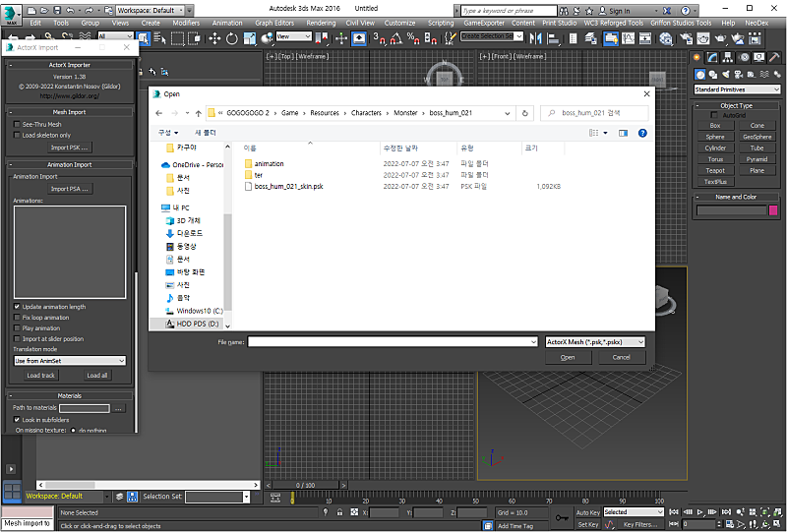Click Cancel in the Open dialog

[x=621, y=357]
